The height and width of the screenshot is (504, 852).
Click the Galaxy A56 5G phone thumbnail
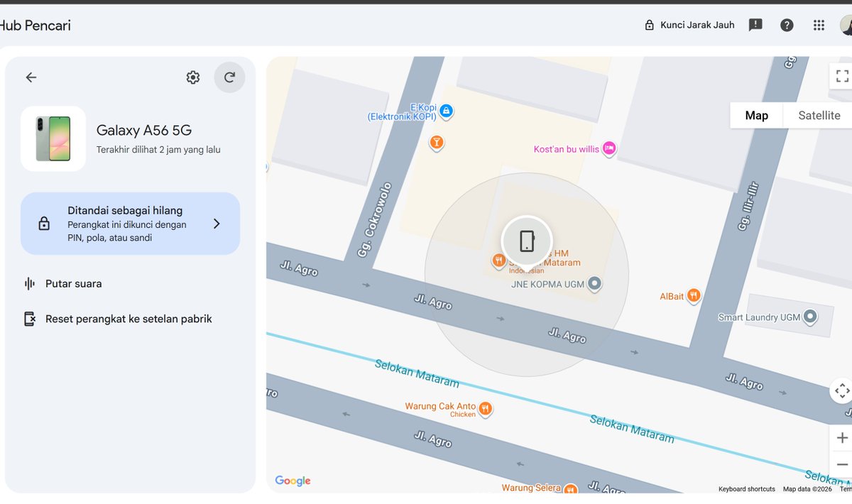coord(53,139)
